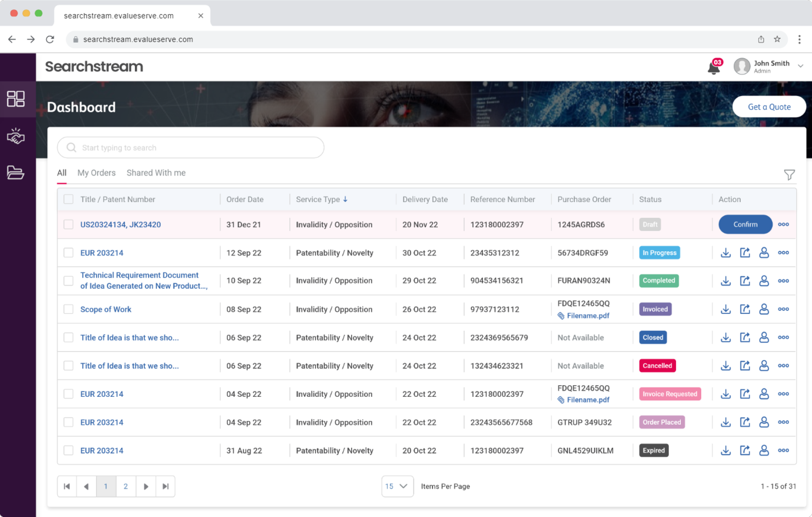The height and width of the screenshot is (517, 812).
Task: Switch to the All tab
Action: coord(61,173)
